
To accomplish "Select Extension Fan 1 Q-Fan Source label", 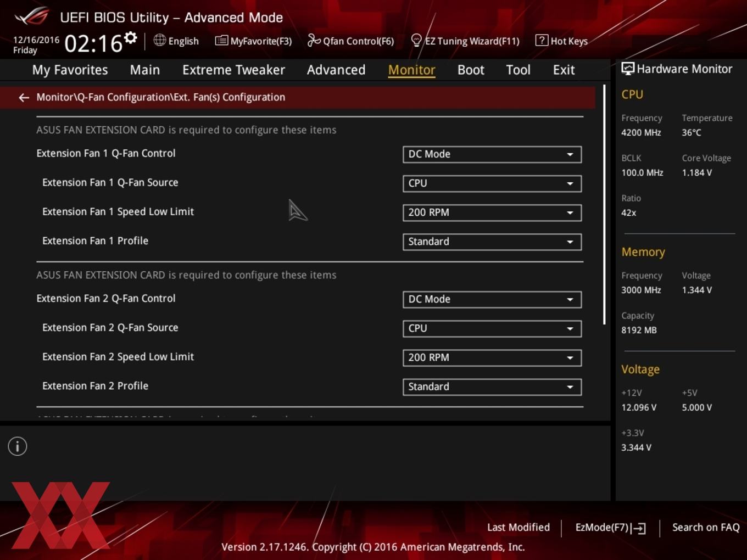I will 110,183.
